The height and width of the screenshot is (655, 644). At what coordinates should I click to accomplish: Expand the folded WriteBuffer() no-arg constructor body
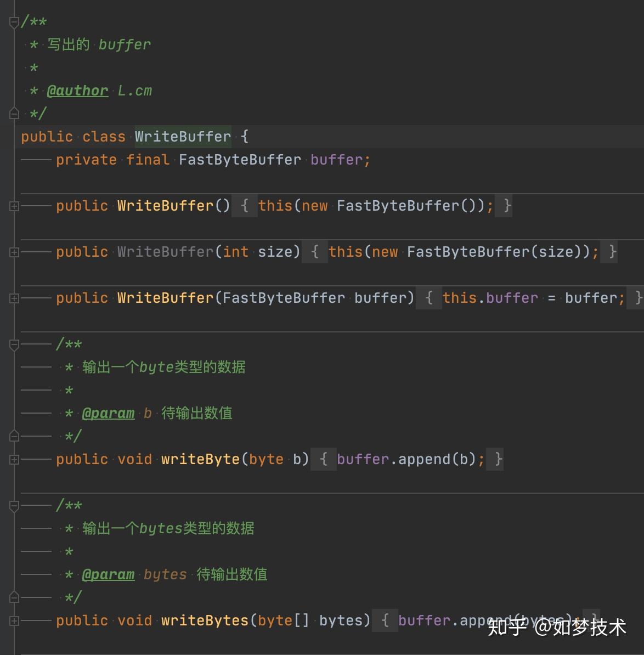click(x=14, y=206)
